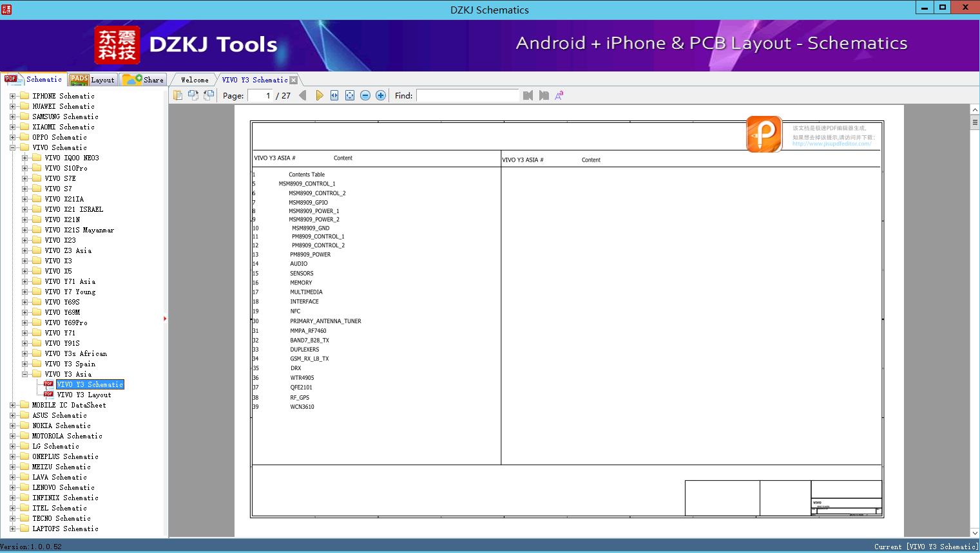Viewport: 980px width, 553px height.
Task: Click the VIVO Y71 Asia folder icon
Action: pyautogui.click(x=37, y=281)
